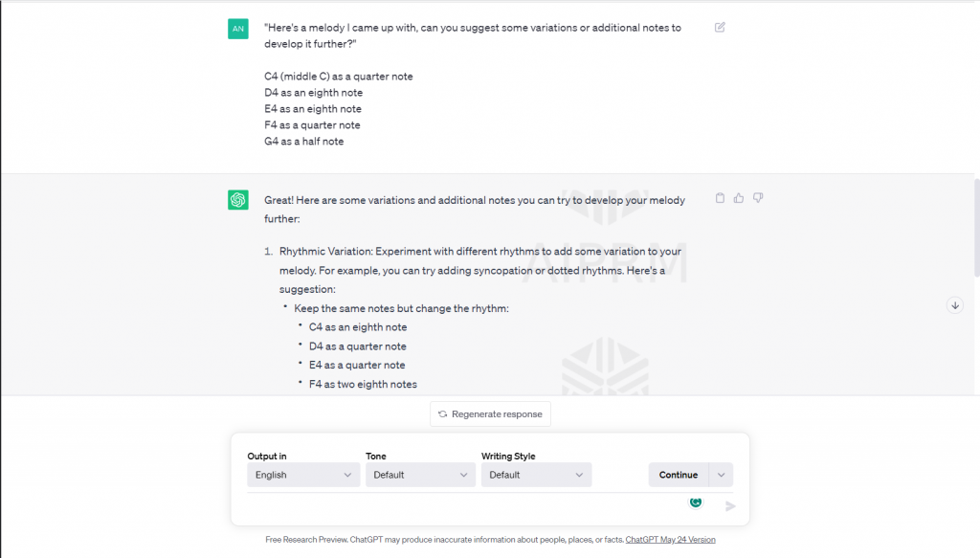Click the scroll-to-bottom arrow icon
The width and height of the screenshot is (980, 558).
954,305
